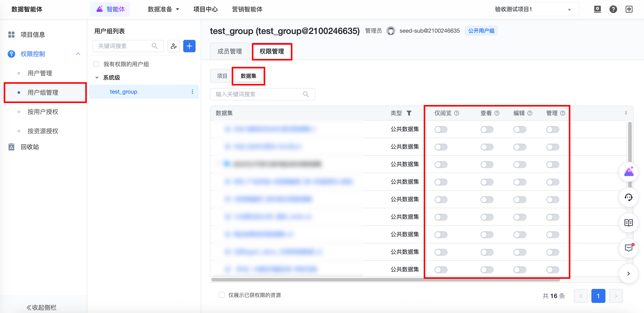
Task: Check 我有权限的用户组 checkbox
Action: (x=96, y=64)
